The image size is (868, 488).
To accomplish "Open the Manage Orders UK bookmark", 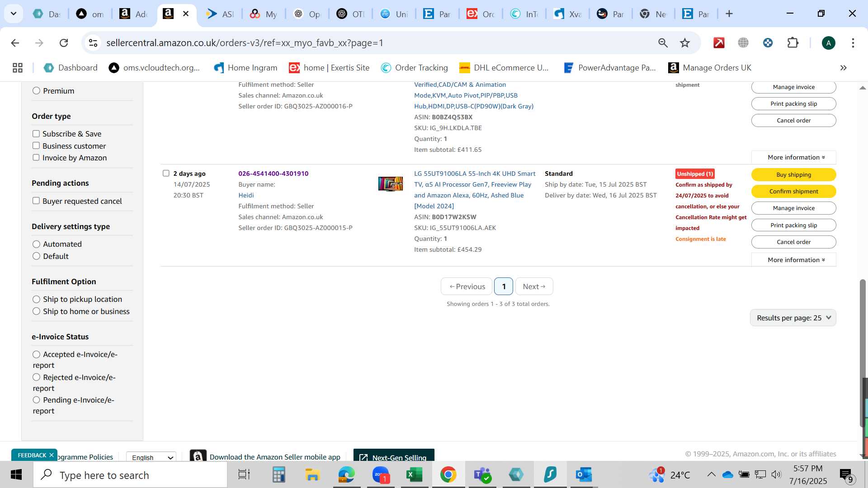I will click(710, 68).
